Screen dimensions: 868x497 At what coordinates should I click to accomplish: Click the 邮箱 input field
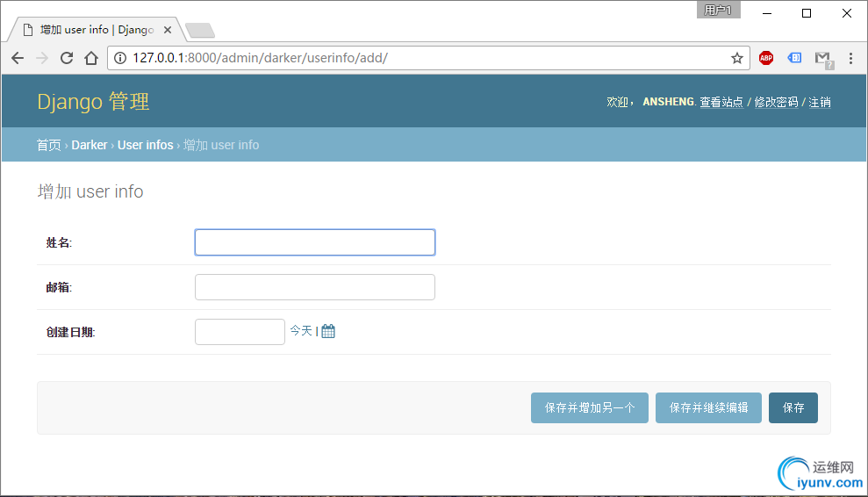[315, 287]
